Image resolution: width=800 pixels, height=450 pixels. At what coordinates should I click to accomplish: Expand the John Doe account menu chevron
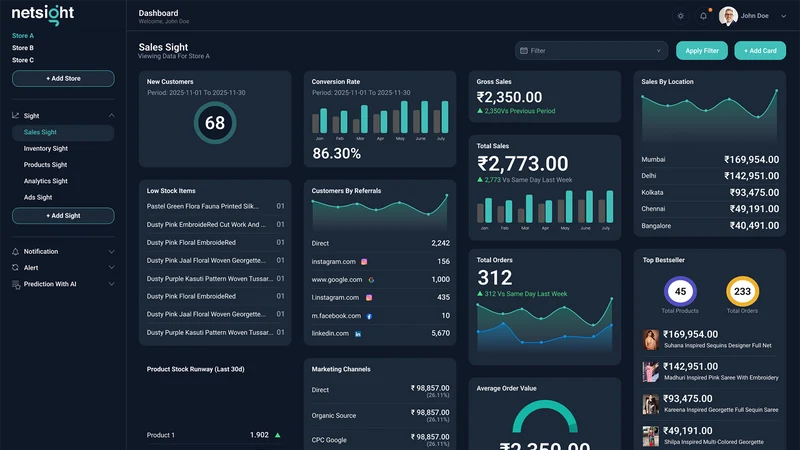coord(783,16)
